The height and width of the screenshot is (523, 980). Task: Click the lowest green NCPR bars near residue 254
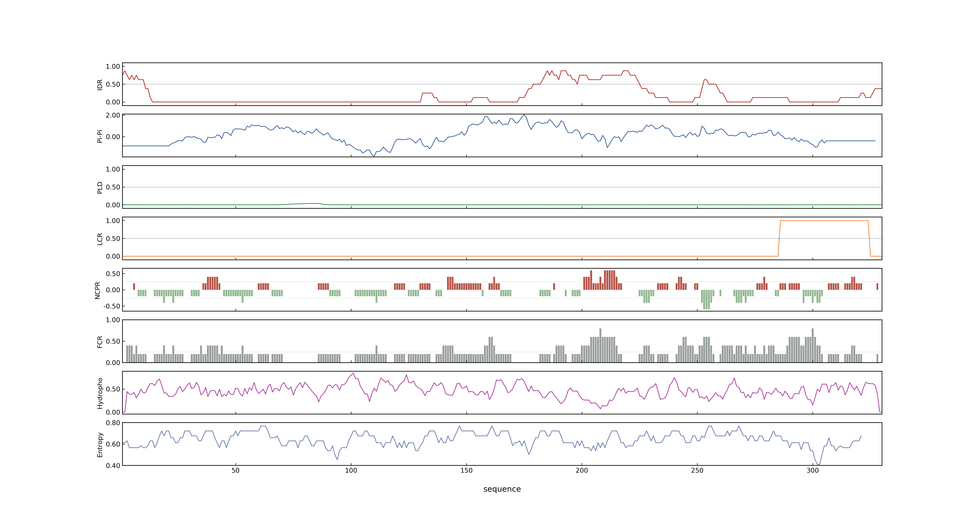tap(707, 300)
